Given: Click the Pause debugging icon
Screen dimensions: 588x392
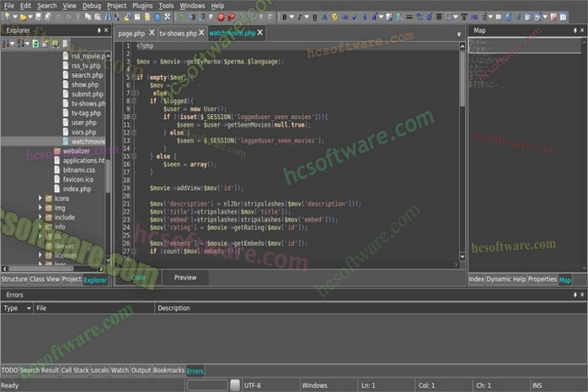Looking at the screenshot, I should 261,17.
